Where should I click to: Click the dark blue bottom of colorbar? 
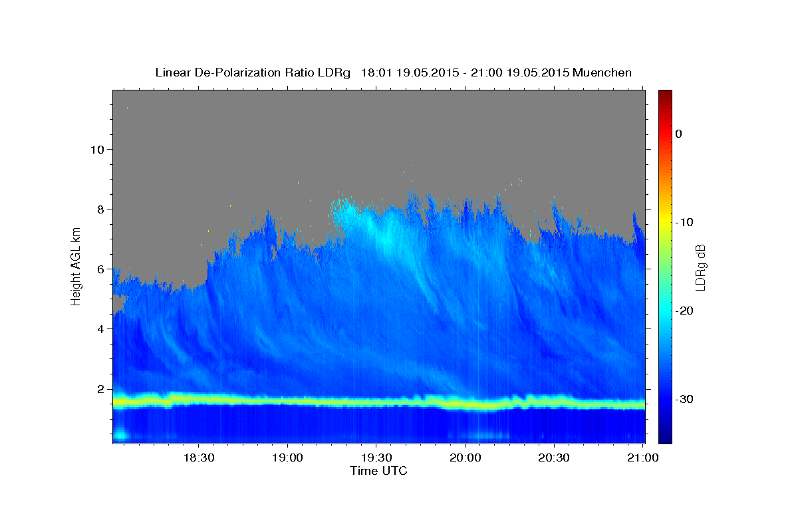pos(665,436)
